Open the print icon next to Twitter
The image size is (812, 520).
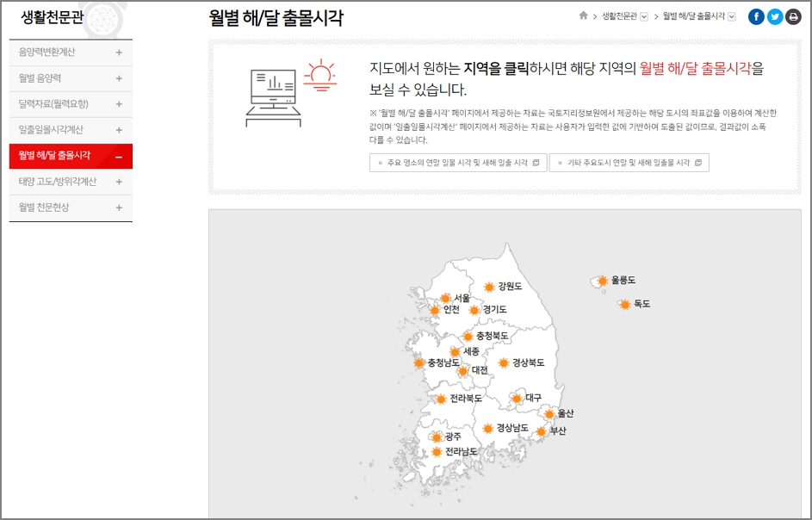(x=793, y=16)
